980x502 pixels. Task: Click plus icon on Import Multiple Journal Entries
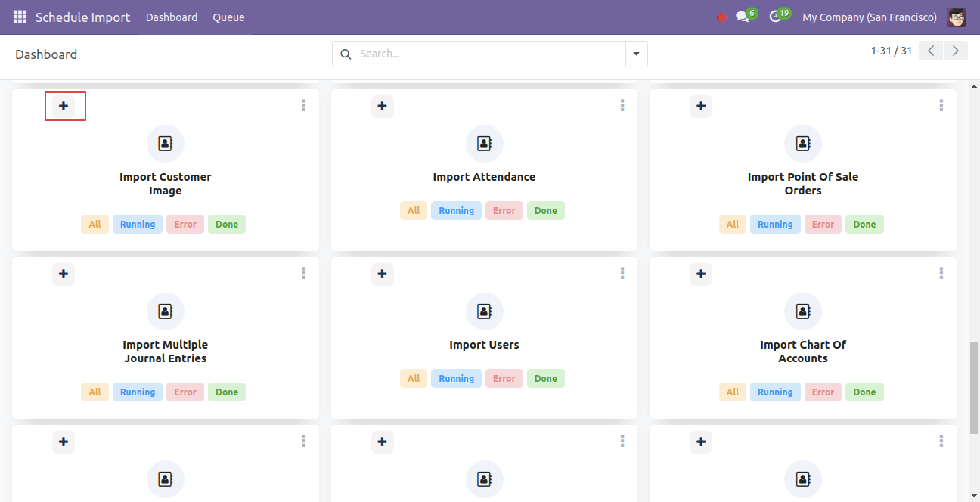64,274
